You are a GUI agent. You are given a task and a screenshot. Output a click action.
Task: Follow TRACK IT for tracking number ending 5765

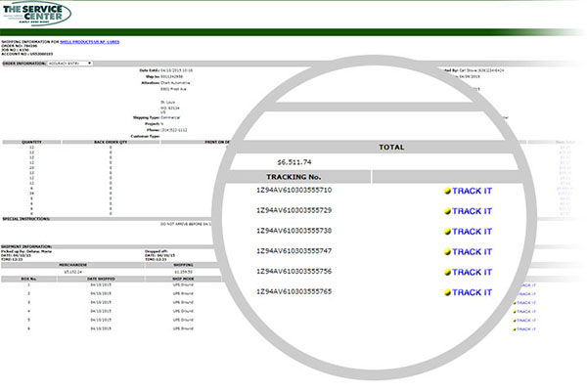[472, 292]
